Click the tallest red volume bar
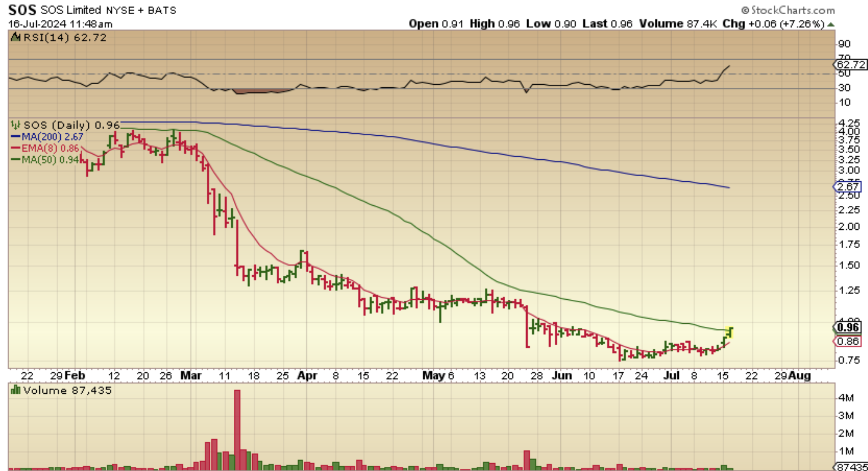This screenshot has width=868, height=471. pos(237,429)
